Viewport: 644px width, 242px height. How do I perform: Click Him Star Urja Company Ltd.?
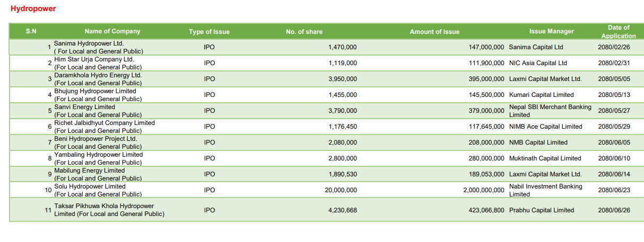[94, 59]
